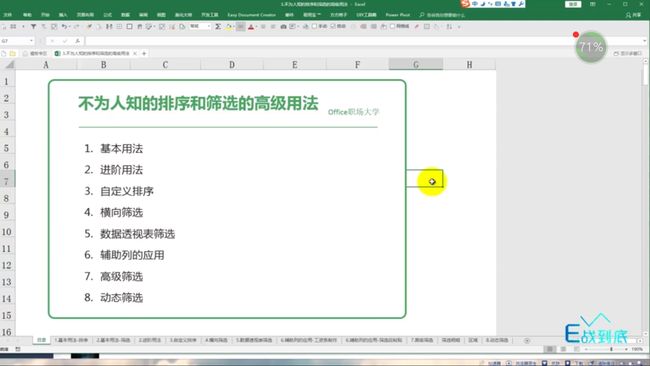Screen dimensions: 650x366
Task: Open the DIY工具箱 ribbon tab
Action: [366, 15]
